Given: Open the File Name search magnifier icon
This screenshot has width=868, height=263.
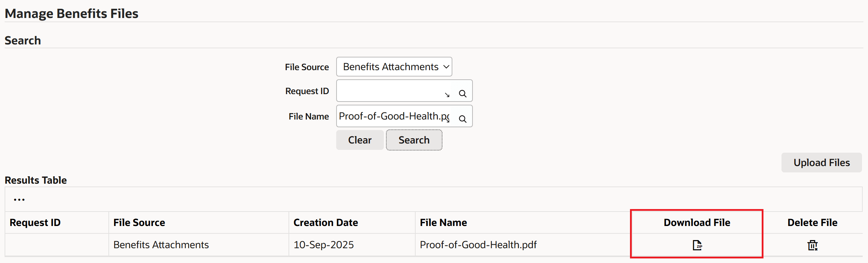Looking at the screenshot, I should point(463,119).
